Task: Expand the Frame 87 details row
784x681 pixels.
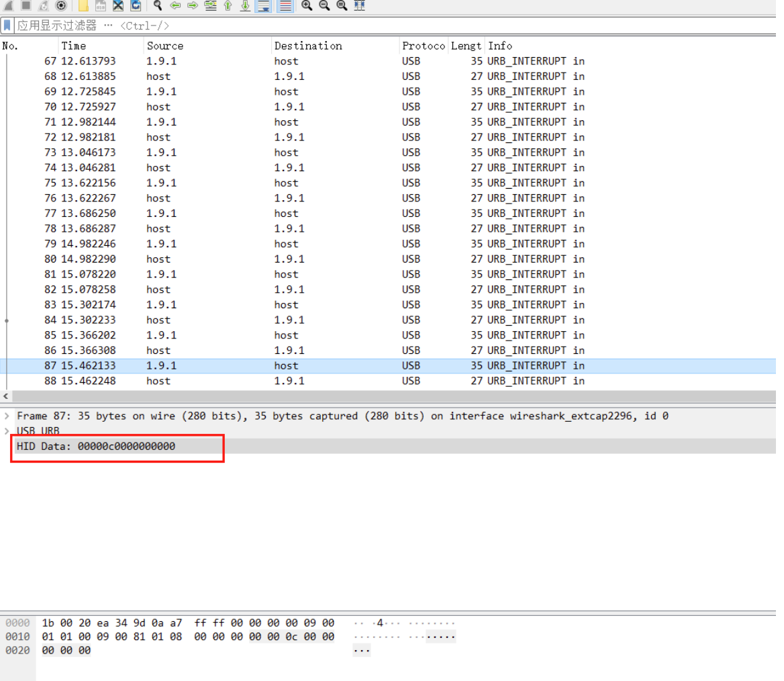Action: tap(7, 416)
